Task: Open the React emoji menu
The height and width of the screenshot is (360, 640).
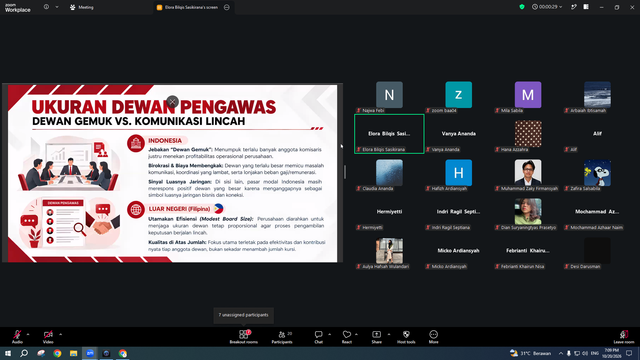Action: 347,337
